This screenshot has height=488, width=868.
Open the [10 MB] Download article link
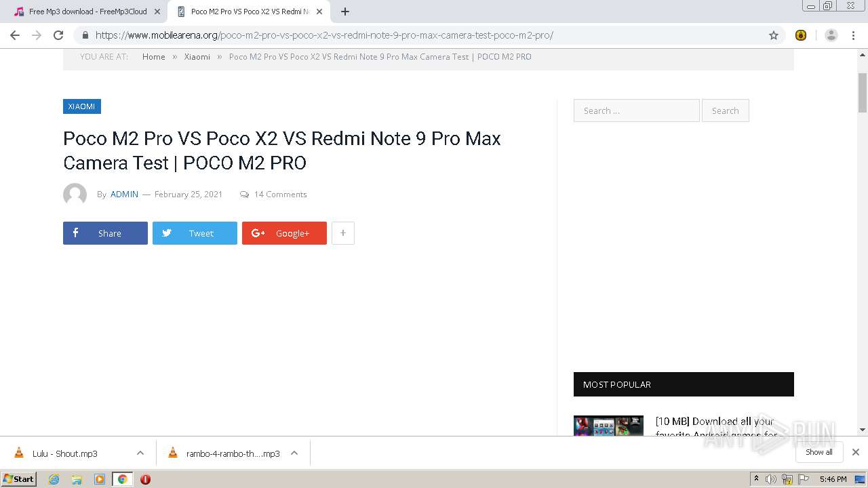click(x=716, y=426)
